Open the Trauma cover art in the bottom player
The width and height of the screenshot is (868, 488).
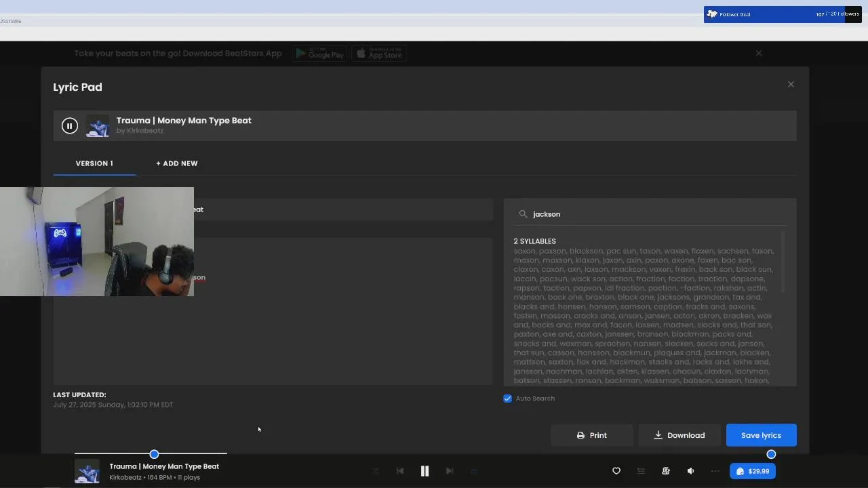click(x=87, y=471)
